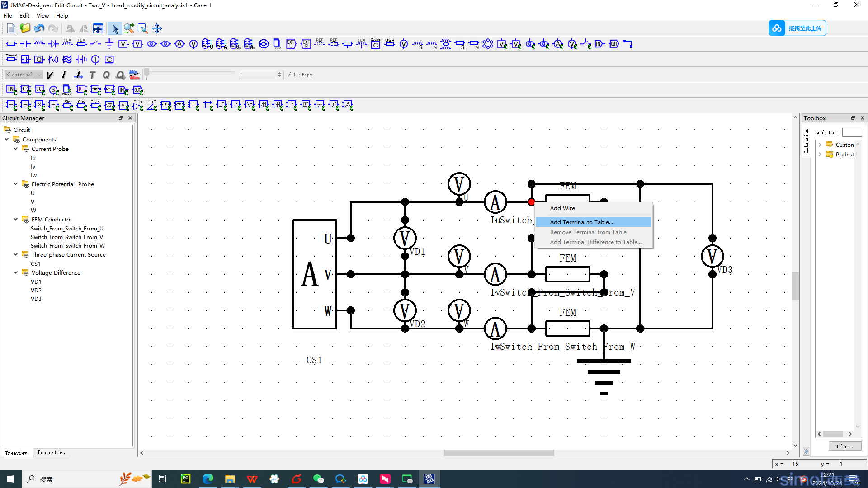Pick the USR user component icon
Image resolution: width=868 pixels, height=488 pixels.
tap(390, 44)
